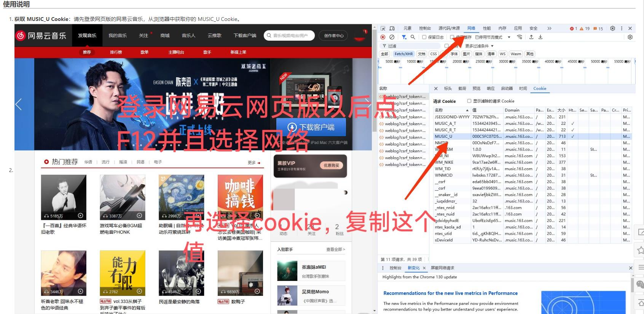Toggle 显示滤除的请求 Cookie checkbox
This screenshot has width=644, height=314.
point(469,101)
